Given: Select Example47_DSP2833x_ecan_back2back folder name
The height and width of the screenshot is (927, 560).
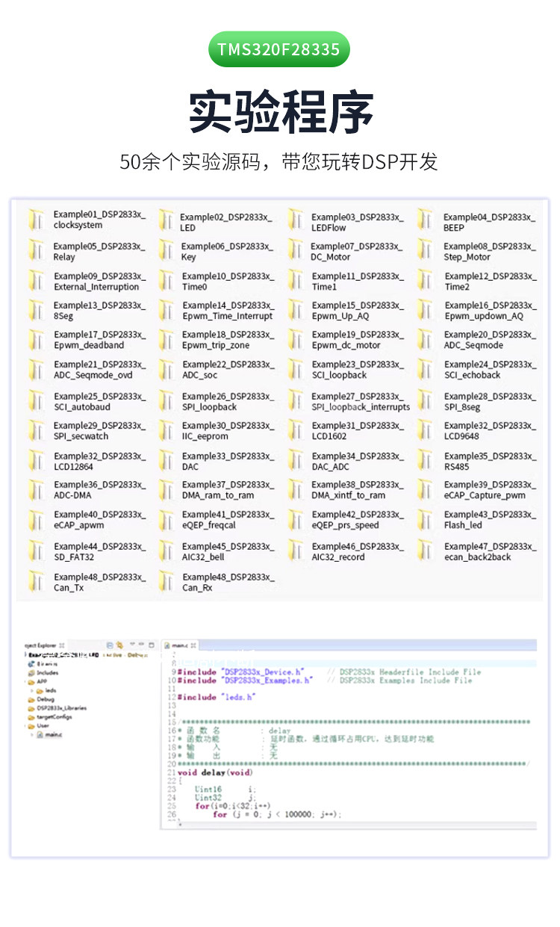Looking at the screenshot, I should click(x=491, y=552).
